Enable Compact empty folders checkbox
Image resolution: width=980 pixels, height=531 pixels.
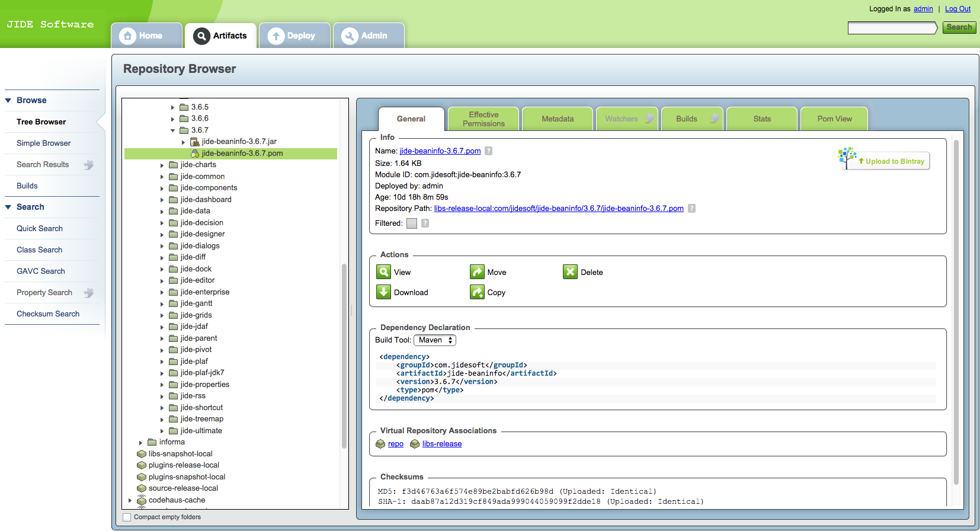click(x=127, y=517)
